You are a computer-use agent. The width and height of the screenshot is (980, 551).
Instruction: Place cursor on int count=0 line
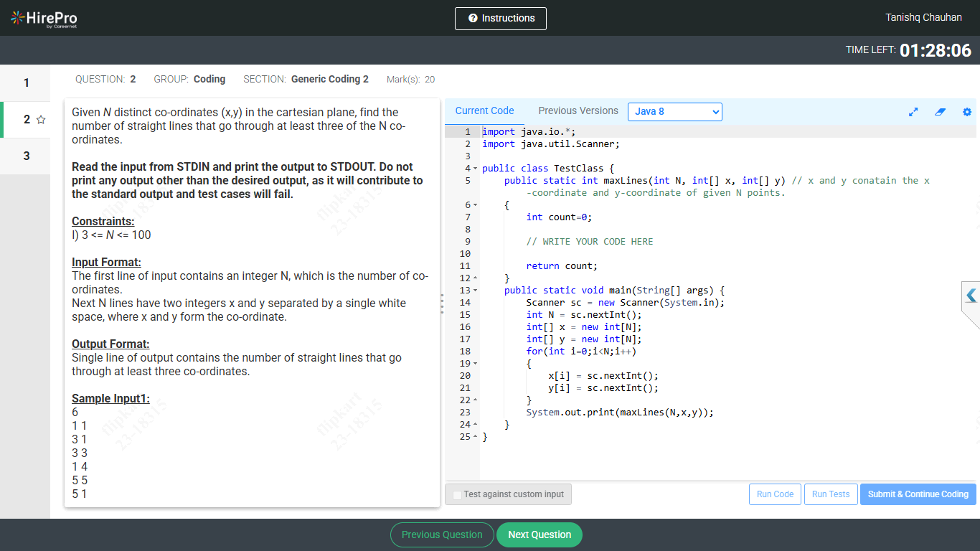559,217
